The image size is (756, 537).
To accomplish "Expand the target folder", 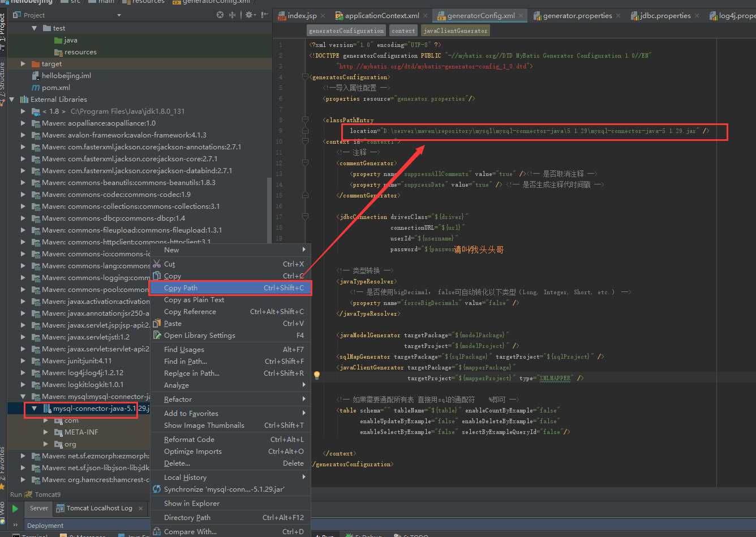I will point(23,64).
